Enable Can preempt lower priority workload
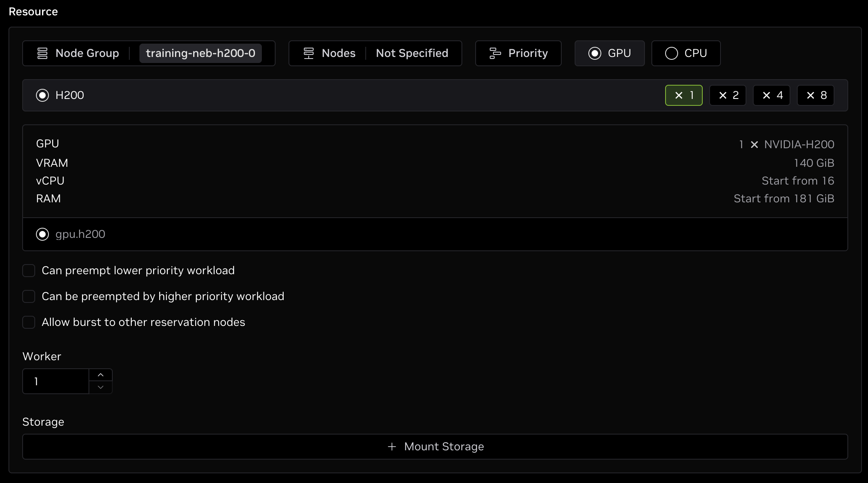The width and height of the screenshot is (868, 483). 29,270
